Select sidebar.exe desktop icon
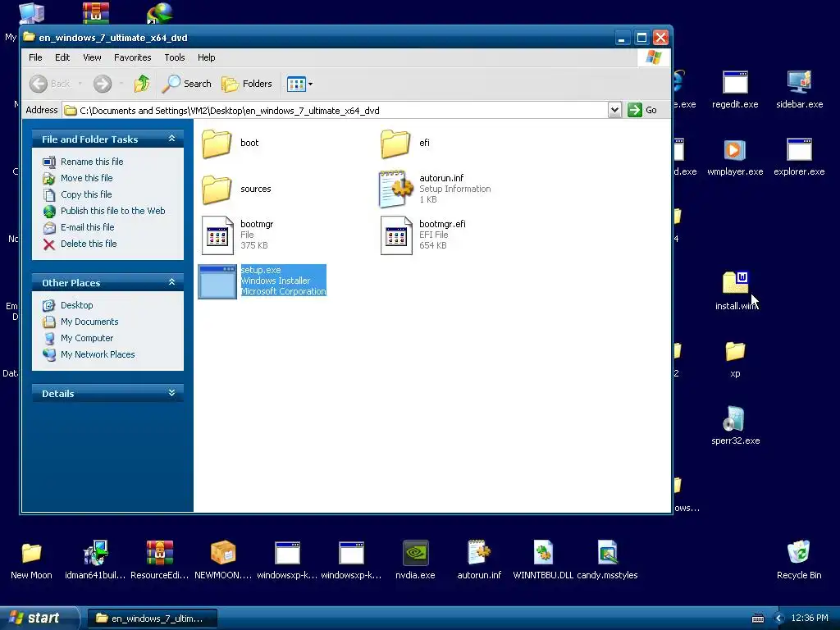Viewport: 840px width, 630px height. coord(799,84)
